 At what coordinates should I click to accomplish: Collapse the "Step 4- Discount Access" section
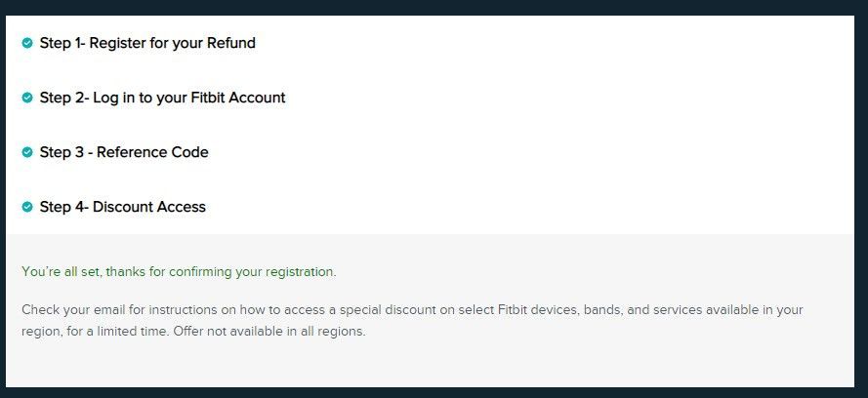tap(122, 207)
